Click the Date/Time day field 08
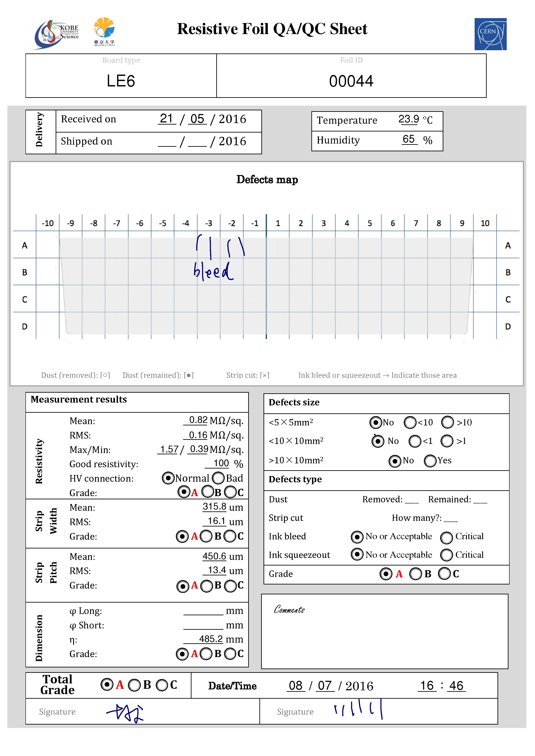Image resolution: width=535 pixels, height=756 pixels. 296,686
